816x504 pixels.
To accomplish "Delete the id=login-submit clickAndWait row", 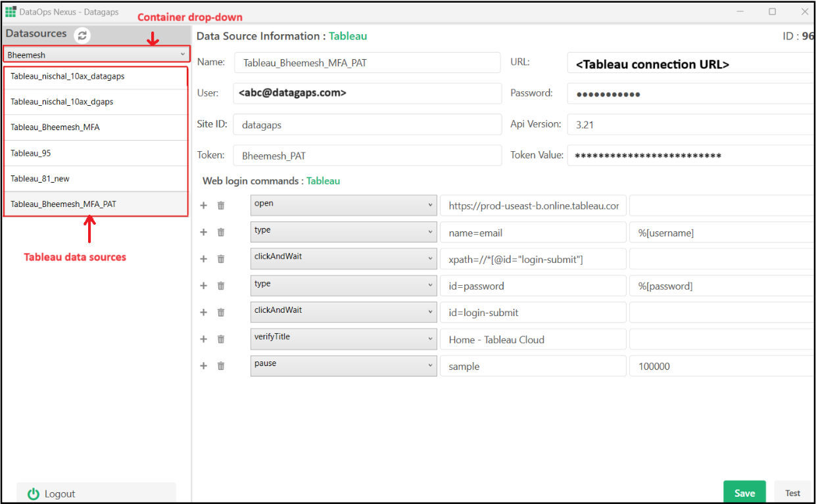I will click(x=221, y=313).
